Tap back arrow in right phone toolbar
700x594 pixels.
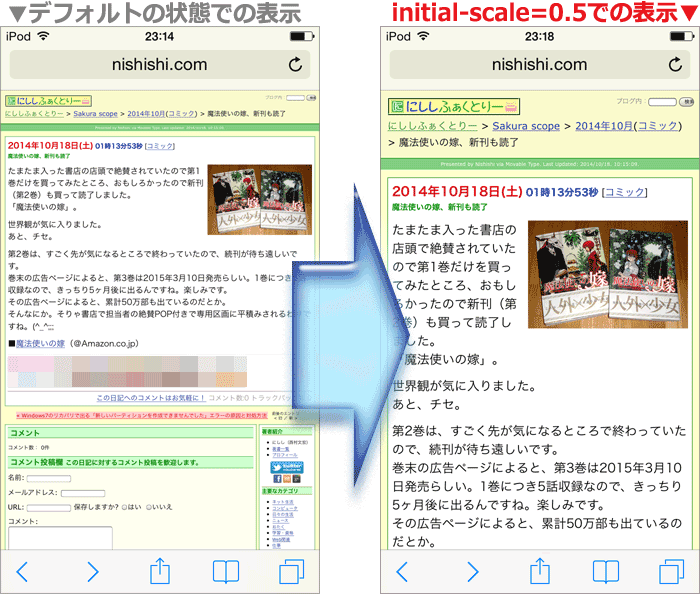click(402, 572)
